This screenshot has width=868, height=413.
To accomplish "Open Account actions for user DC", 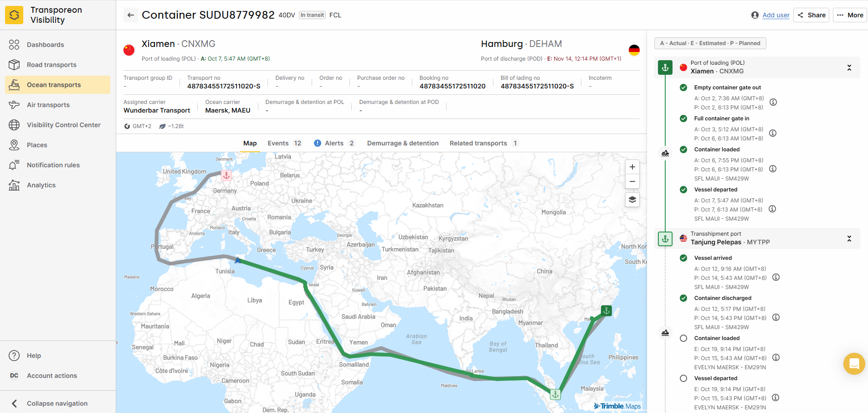I will click(58, 376).
